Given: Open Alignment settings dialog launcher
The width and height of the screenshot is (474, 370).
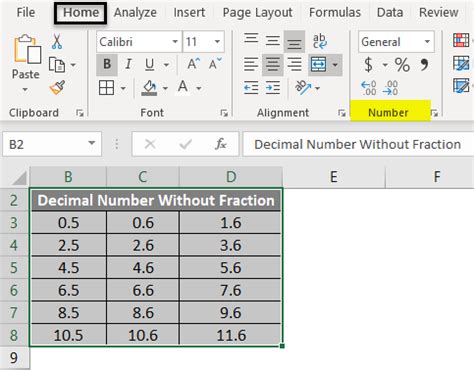Looking at the screenshot, I should coord(342,113).
